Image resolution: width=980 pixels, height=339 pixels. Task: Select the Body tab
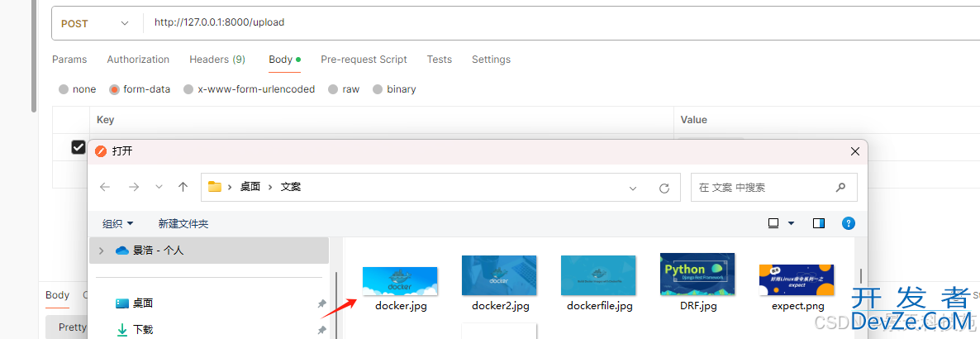(284, 60)
